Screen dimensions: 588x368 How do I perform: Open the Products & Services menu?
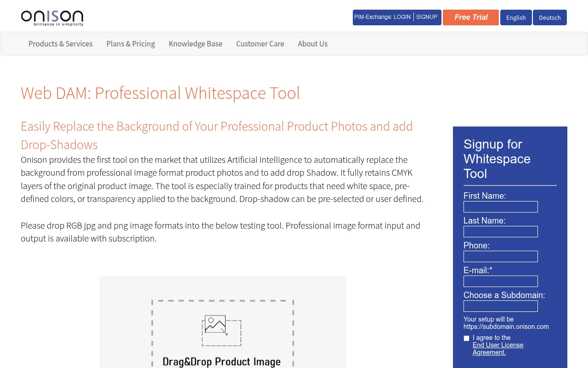pyautogui.click(x=61, y=44)
